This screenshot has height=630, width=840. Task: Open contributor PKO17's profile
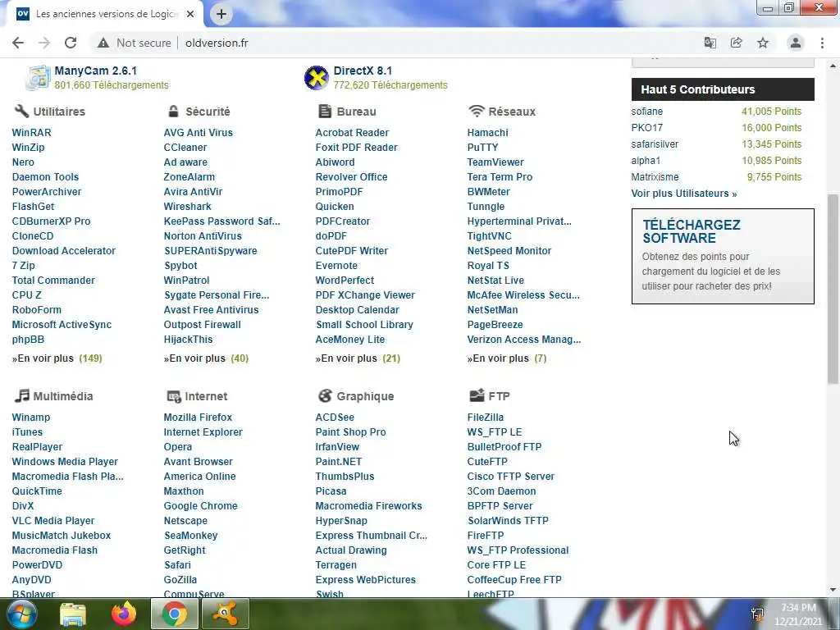(646, 127)
